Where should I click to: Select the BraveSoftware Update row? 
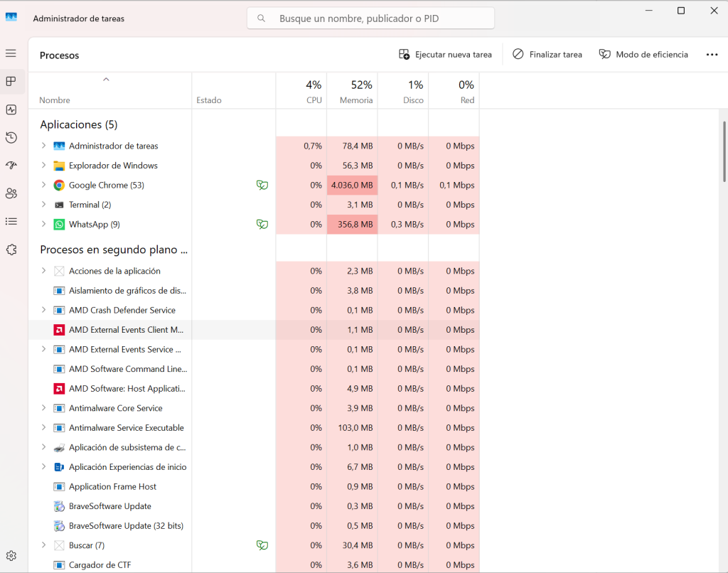[254, 506]
